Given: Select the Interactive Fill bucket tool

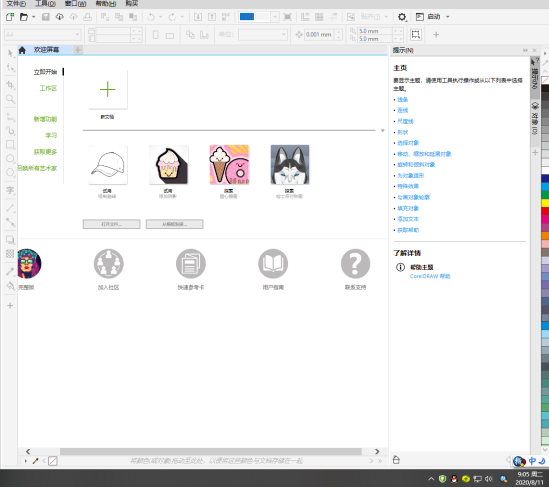Looking at the screenshot, I should pos(10,286).
